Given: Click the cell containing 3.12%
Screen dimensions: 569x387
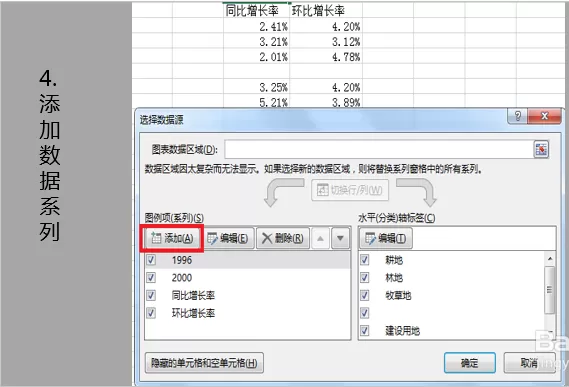Looking at the screenshot, I should [x=326, y=41].
